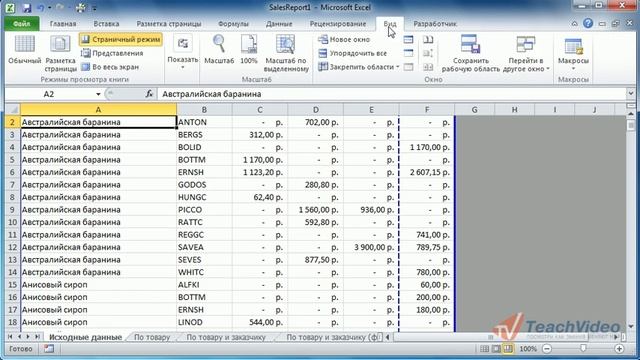Open the Undo history dropdown arrow

pos(49,8)
